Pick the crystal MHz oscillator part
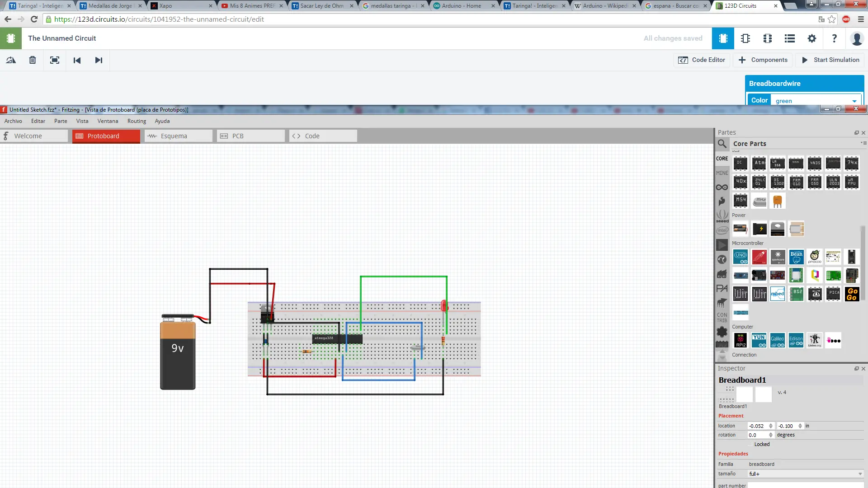Viewport: 868px width, 488px height. point(759,201)
